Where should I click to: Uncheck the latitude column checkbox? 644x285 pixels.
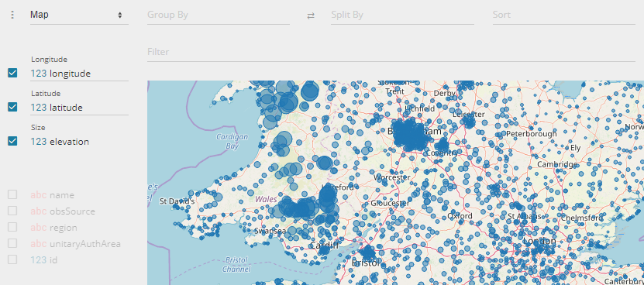click(x=12, y=108)
